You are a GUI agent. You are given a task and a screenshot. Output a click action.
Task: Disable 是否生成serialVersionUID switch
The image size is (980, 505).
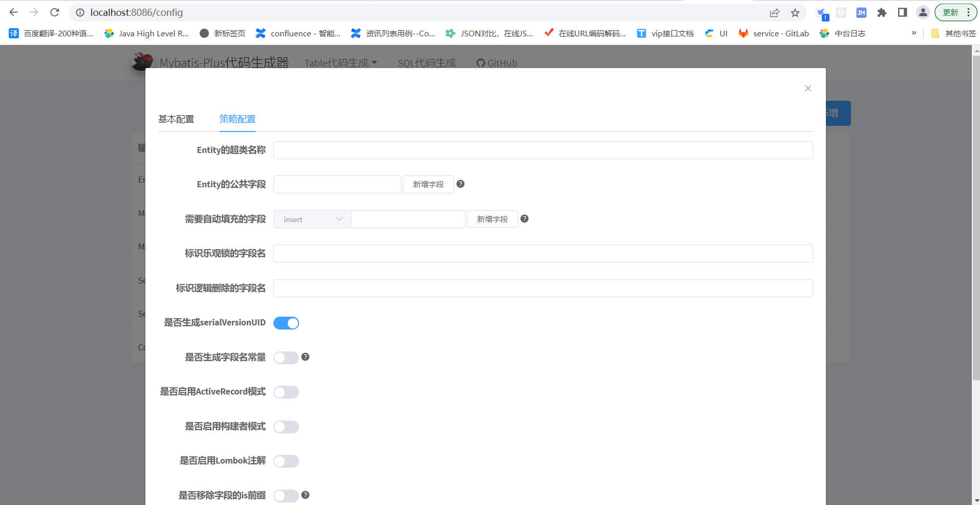pyautogui.click(x=286, y=323)
